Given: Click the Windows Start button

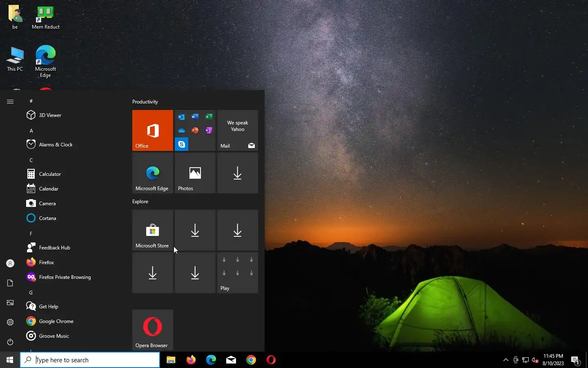Looking at the screenshot, I should (x=10, y=360).
